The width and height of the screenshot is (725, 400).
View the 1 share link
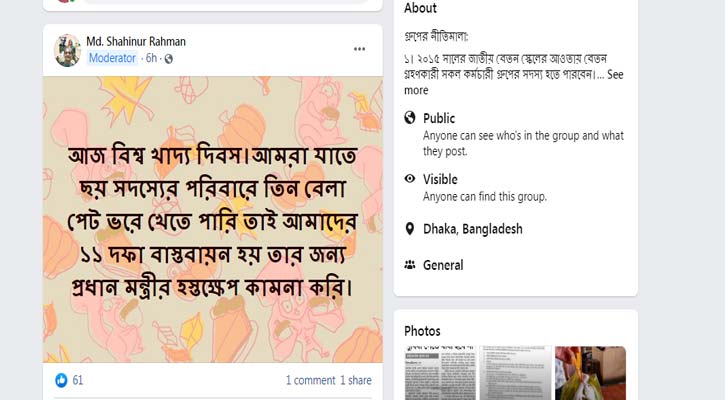[356, 380]
